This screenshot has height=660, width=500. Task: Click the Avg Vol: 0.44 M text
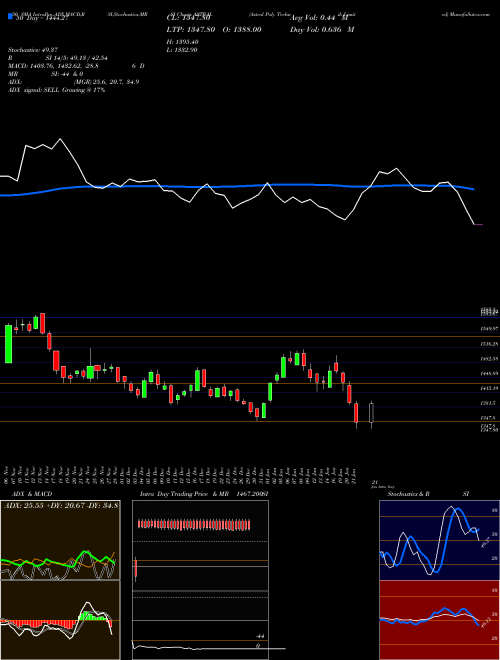click(319, 18)
